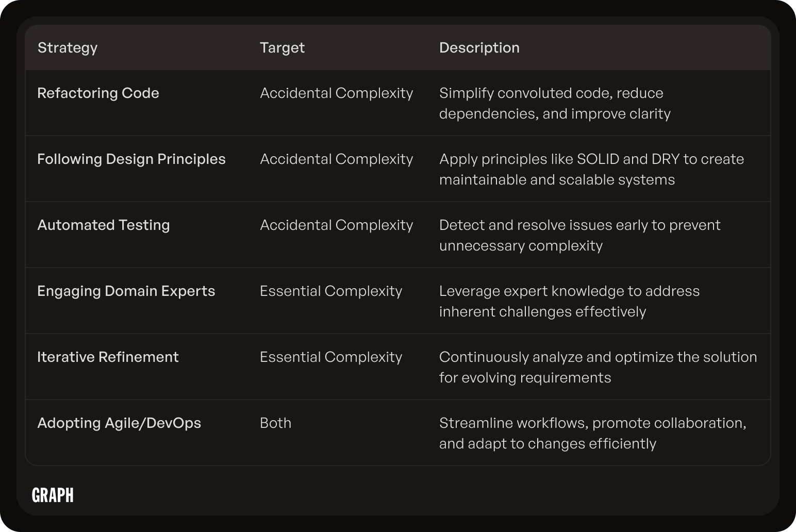This screenshot has width=796, height=532.
Task: Click Essential Complexity in Iterative Refinement row
Action: [x=330, y=357]
